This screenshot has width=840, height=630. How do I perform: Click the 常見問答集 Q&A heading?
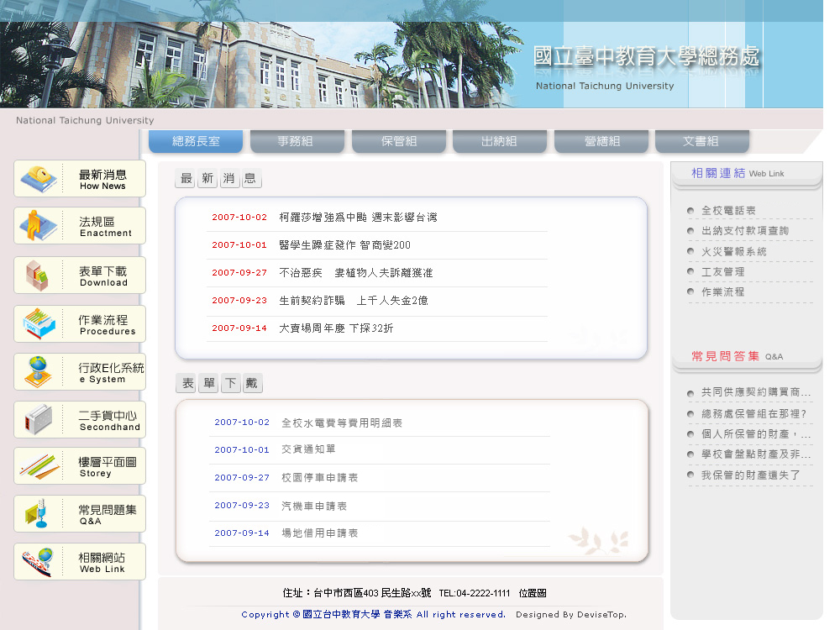tap(738, 356)
